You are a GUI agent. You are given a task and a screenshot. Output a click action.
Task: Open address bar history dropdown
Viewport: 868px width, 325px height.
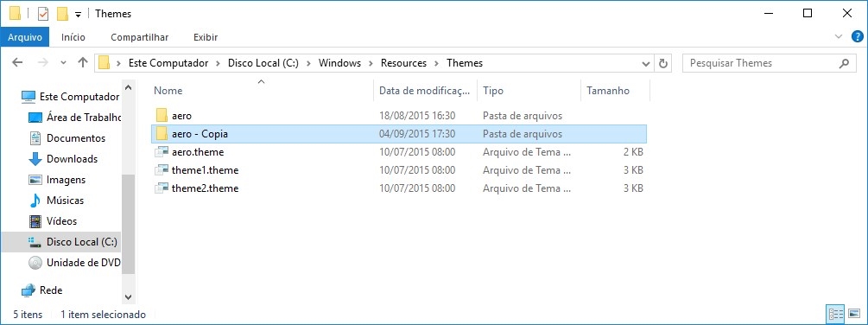tap(645, 63)
